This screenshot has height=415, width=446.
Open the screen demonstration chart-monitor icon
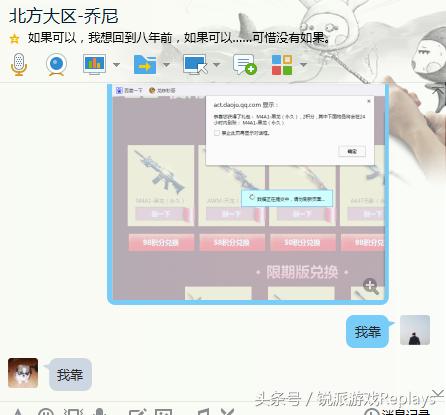tap(95, 64)
